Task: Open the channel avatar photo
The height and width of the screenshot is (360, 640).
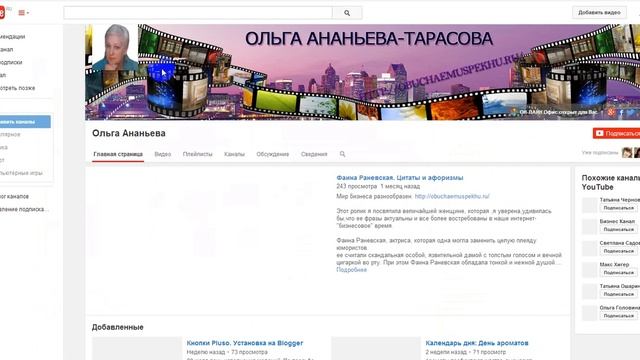Action: [x=115, y=47]
